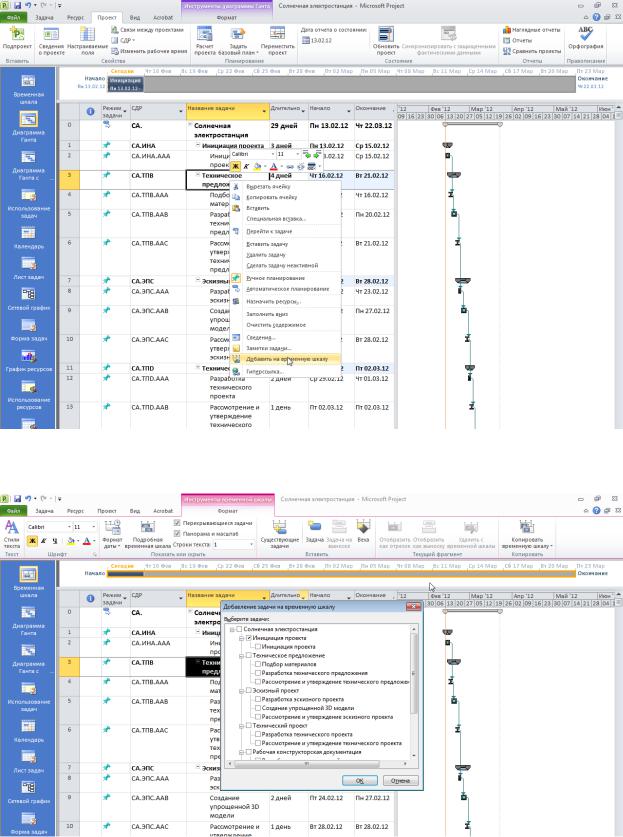Image resolution: width=623 pixels, height=837 pixels.
Task: Open Сведения о проекте in the ribbon
Action: coord(51,41)
